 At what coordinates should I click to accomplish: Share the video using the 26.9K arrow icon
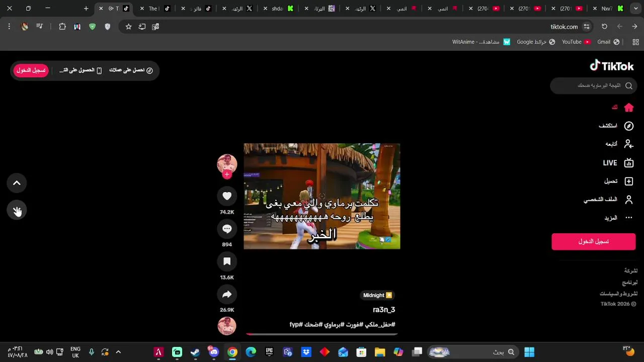pyautogui.click(x=227, y=294)
